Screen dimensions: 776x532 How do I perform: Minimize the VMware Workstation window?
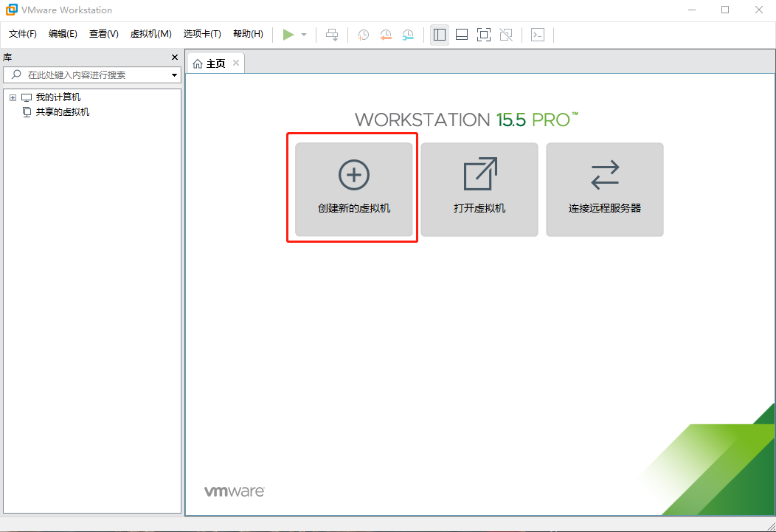point(692,10)
